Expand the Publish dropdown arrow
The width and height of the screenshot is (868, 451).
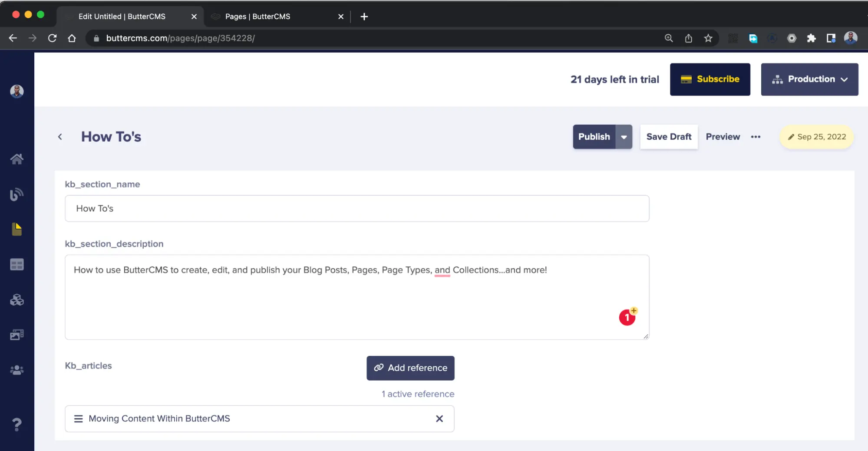pyautogui.click(x=624, y=137)
